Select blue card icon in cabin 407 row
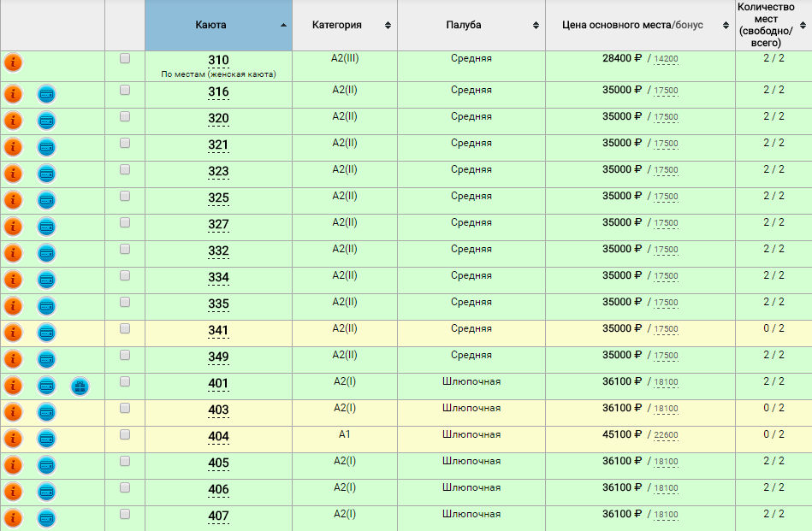Image resolution: width=812 pixels, height=531 pixels. 47,518
